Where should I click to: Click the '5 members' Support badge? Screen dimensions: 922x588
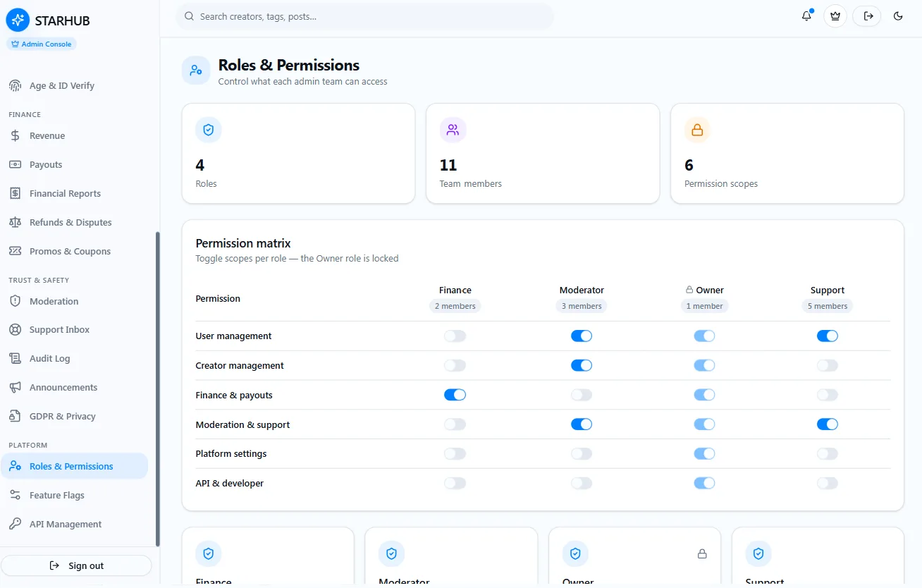pyautogui.click(x=828, y=306)
